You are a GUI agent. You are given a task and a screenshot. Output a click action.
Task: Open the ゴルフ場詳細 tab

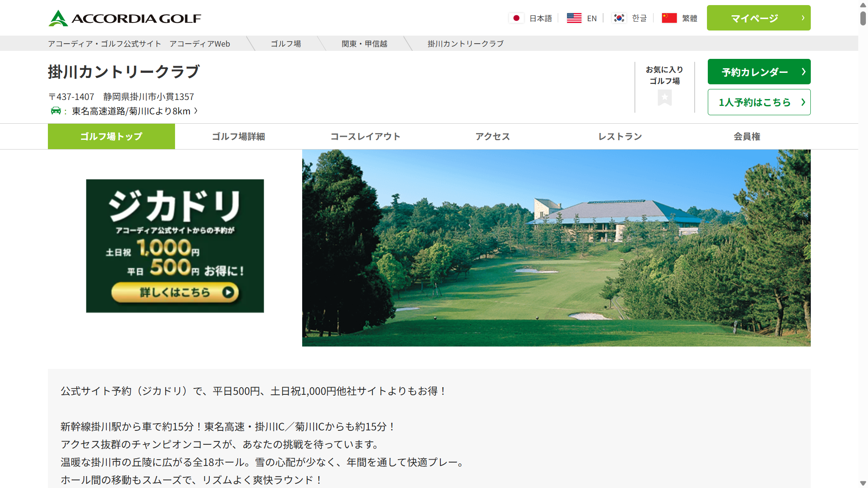[x=239, y=136]
